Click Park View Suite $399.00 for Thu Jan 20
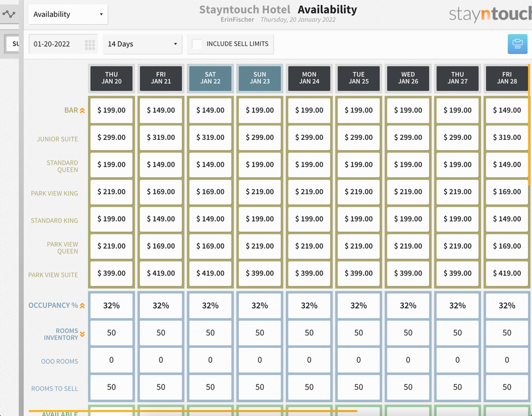Viewport: 532px width, 416px height. point(111,273)
